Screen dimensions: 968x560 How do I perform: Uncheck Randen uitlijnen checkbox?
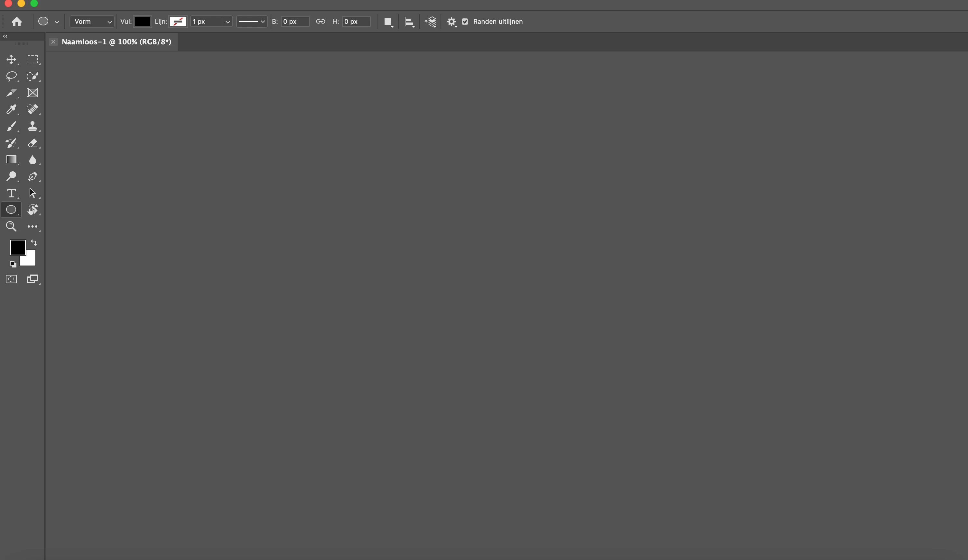(x=465, y=22)
